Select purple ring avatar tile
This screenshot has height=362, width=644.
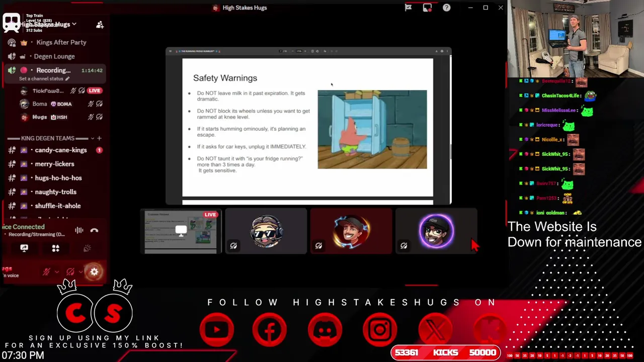(436, 231)
